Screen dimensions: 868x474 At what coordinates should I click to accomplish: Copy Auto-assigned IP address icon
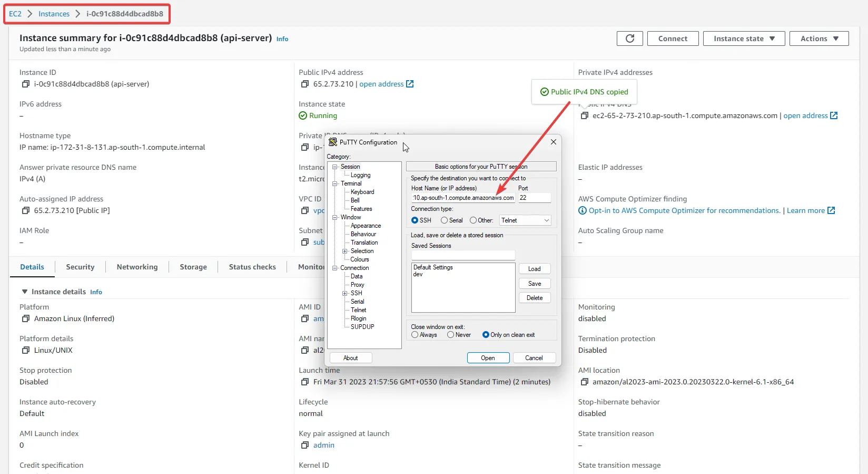pyautogui.click(x=25, y=210)
